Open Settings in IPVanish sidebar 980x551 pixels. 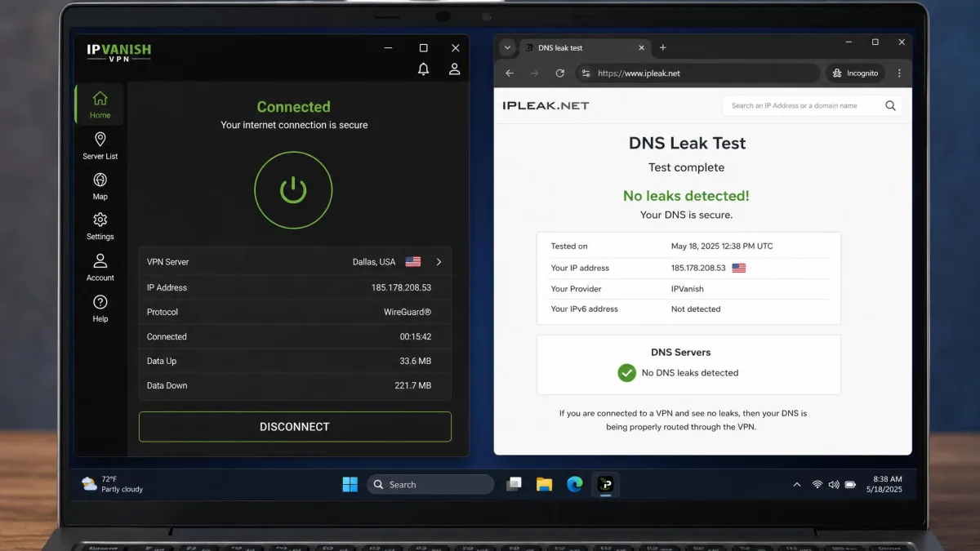100,226
